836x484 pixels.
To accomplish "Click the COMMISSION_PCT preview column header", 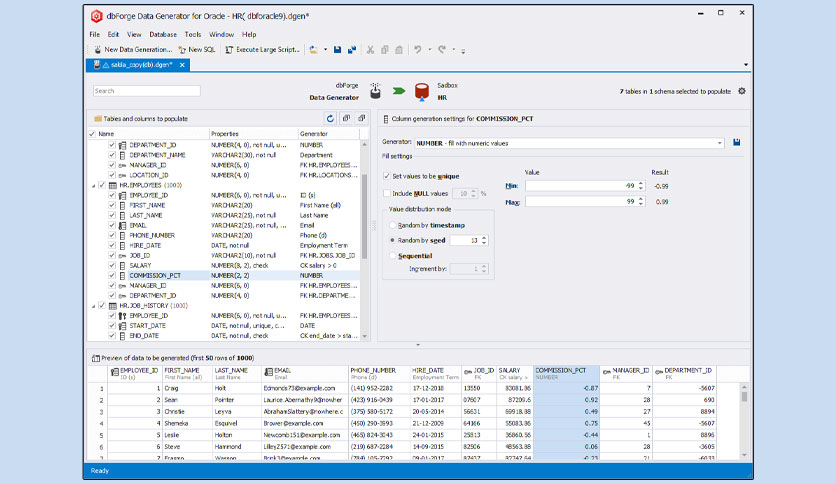I will (x=566, y=373).
